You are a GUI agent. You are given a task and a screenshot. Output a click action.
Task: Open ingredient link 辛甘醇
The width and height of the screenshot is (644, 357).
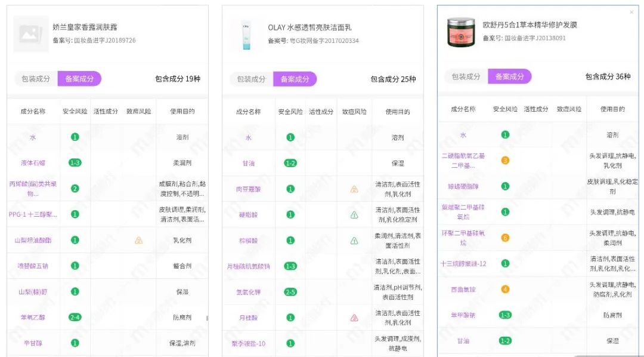[x=33, y=343]
